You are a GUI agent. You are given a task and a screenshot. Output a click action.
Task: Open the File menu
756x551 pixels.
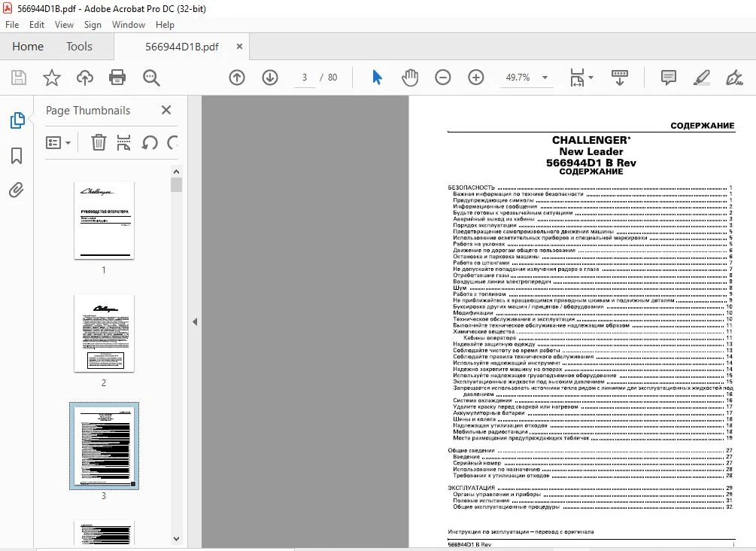(x=12, y=25)
